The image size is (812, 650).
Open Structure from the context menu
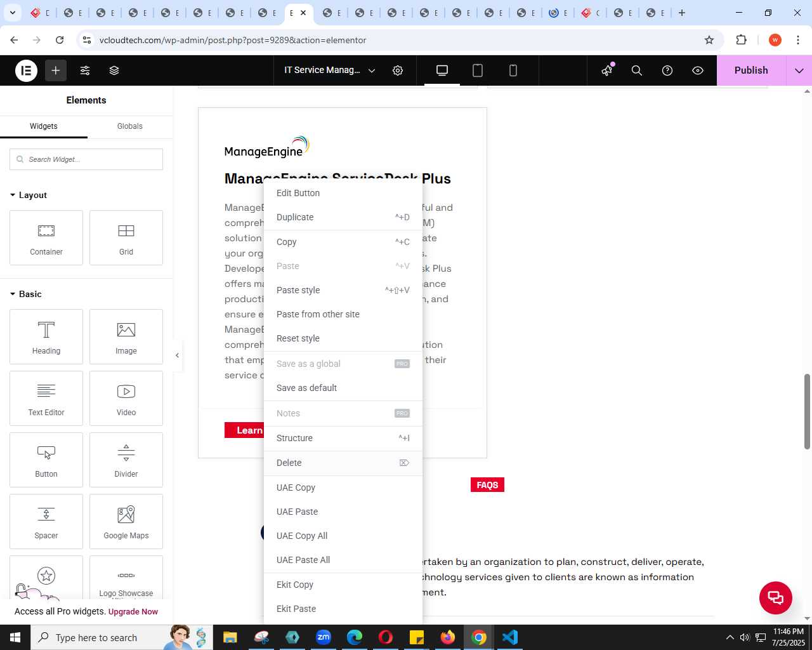tap(343, 438)
